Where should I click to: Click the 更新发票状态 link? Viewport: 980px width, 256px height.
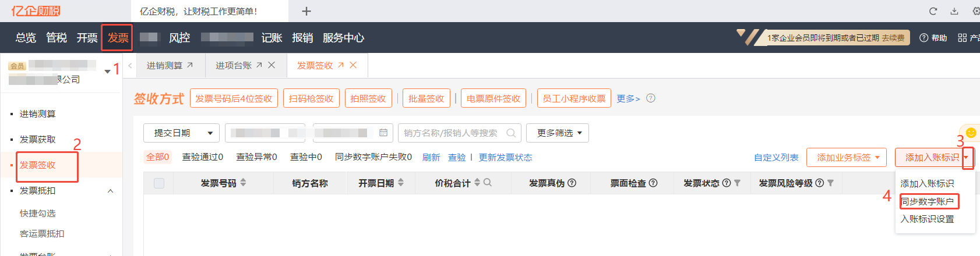click(x=505, y=157)
